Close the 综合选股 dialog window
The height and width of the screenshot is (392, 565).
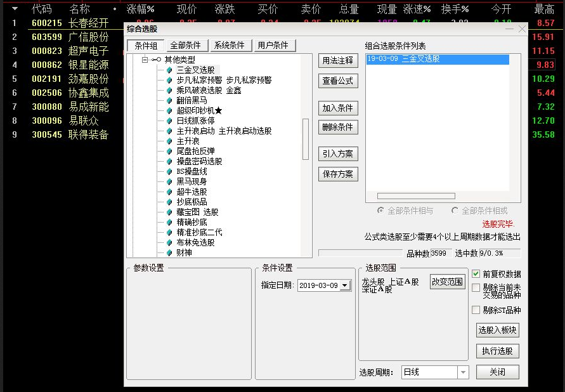tap(522, 29)
